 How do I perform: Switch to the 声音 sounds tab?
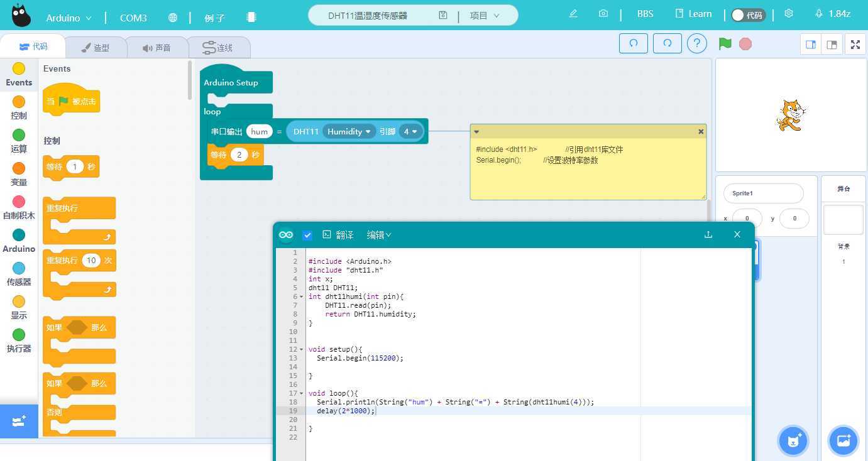point(157,47)
